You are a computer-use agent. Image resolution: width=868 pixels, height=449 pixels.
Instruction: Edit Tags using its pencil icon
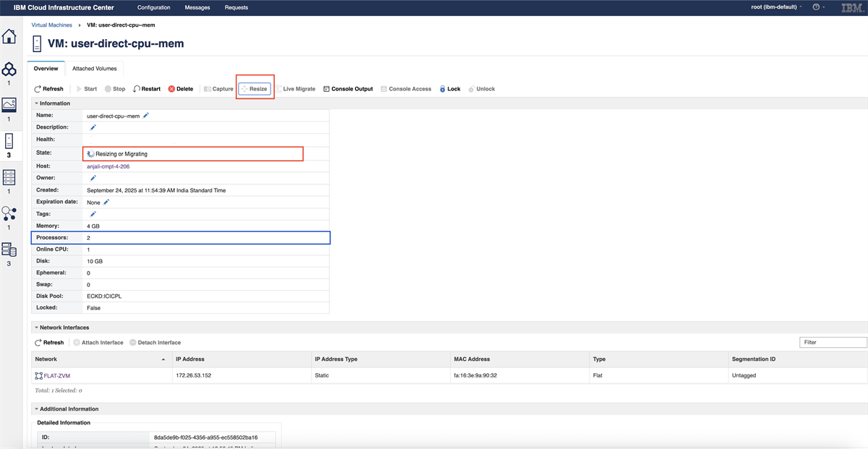[93, 214]
